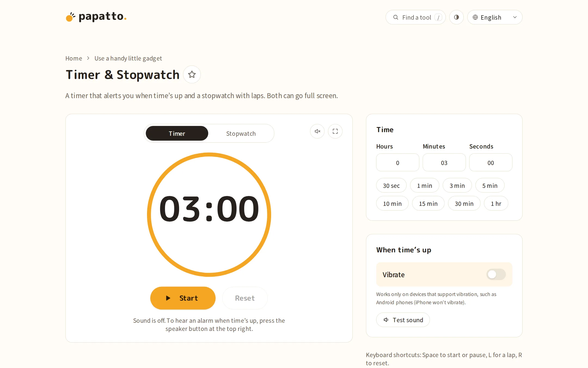Image resolution: width=588 pixels, height=368 pixels.
Task: Choose the 5 min preset
Action: 490,185
